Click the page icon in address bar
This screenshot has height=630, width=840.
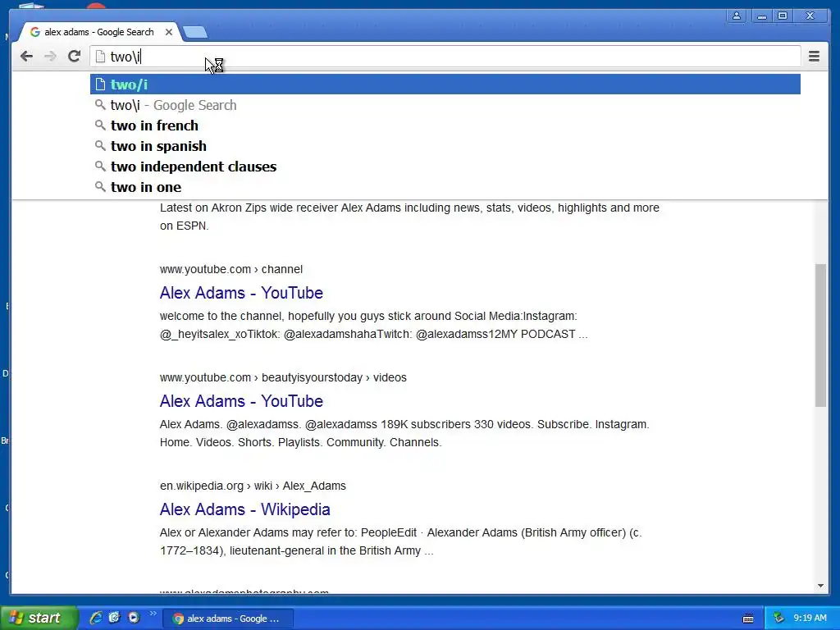point(100,57)
